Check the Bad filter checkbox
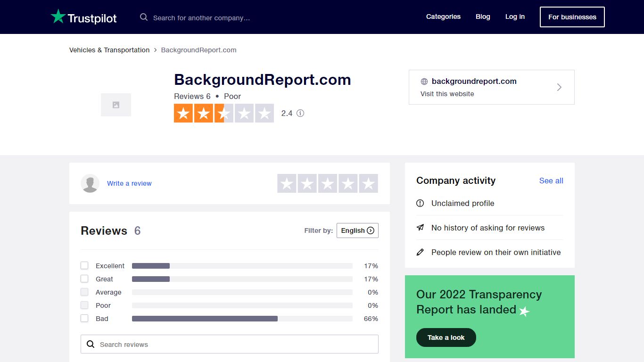The image size is (644, 362). pyautogui.click(x=84, y=318)
